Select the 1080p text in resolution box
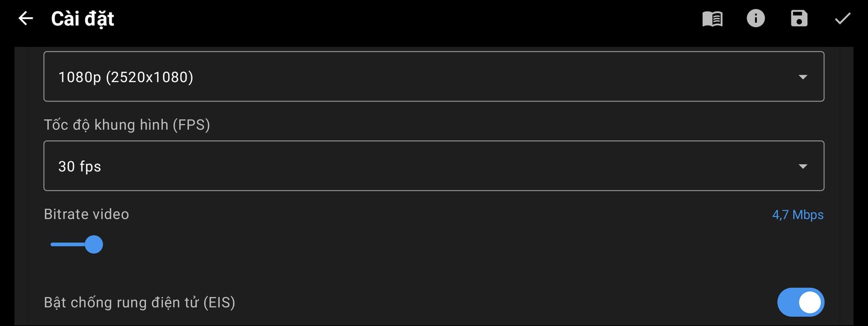 pyautogui.click(x=80, y=77)
